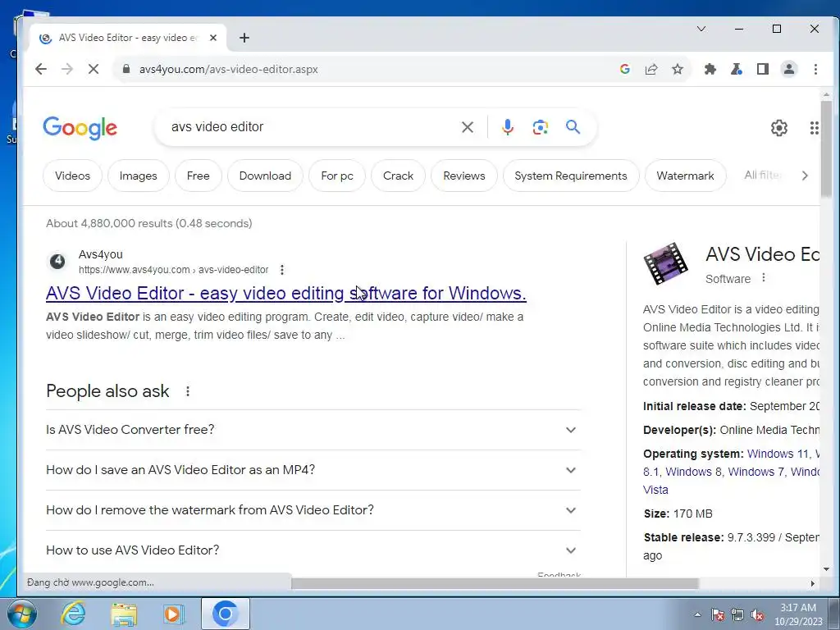Image resolution: width=840 pixels, height=630 pixels.
Task: Select the Crack filter chip
Action: [x=398, y=176]
